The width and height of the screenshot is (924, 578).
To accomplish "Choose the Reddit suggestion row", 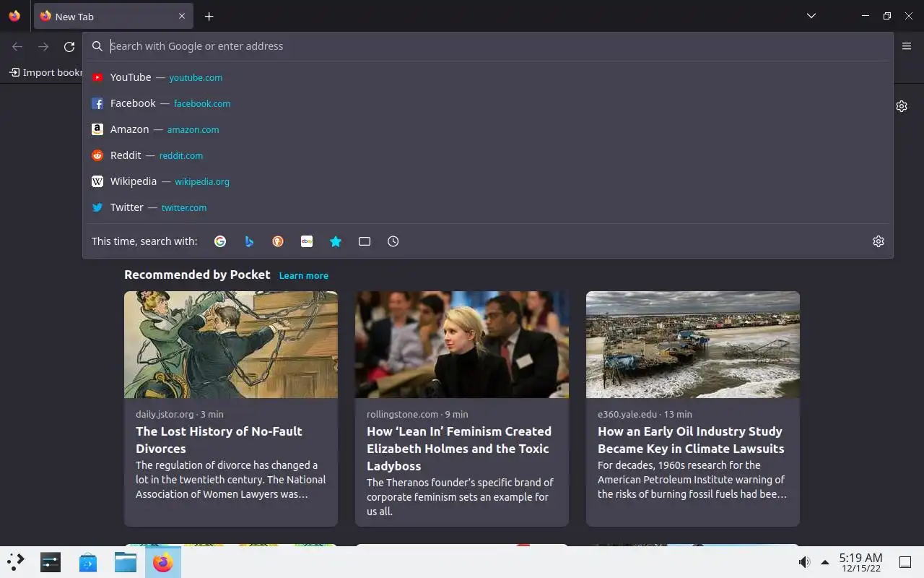I will [x=488, y=155].
